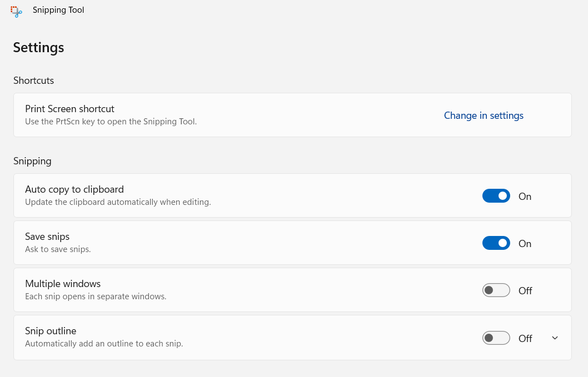
Task: Click the Settings page heading
Action: [38, 48]
